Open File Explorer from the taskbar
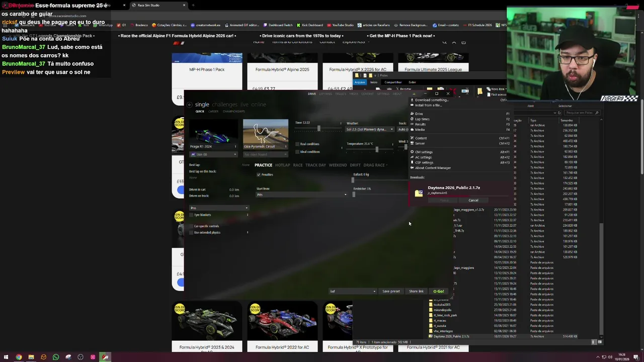 31,357
